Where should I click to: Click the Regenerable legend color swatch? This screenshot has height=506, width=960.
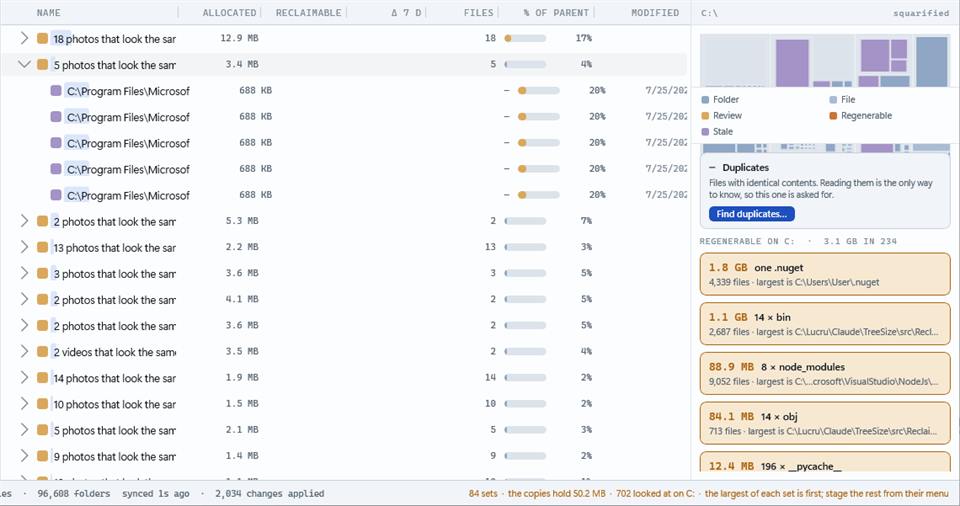[833, 116]
